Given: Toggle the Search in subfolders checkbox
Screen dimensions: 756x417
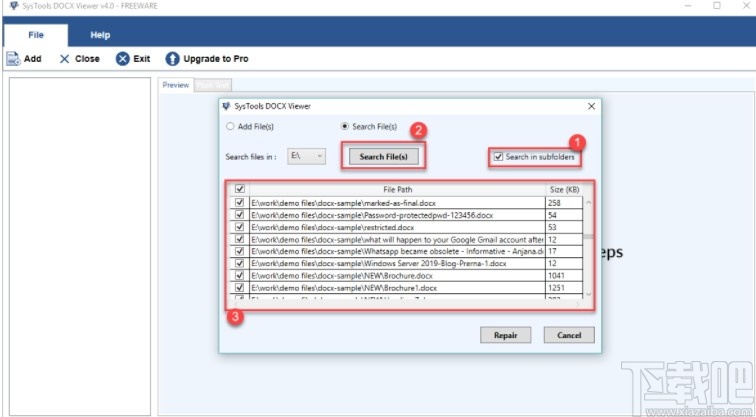Looking at the screenshot, I should 499,157.
